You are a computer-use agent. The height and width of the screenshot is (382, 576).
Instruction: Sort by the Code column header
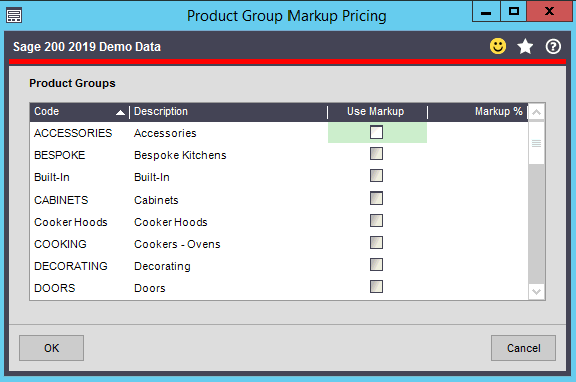[79, 112]
